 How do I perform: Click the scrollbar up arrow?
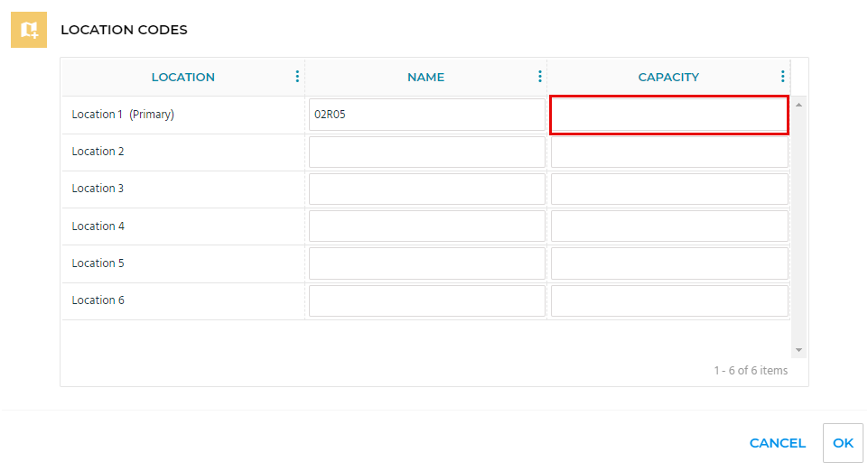798,105
